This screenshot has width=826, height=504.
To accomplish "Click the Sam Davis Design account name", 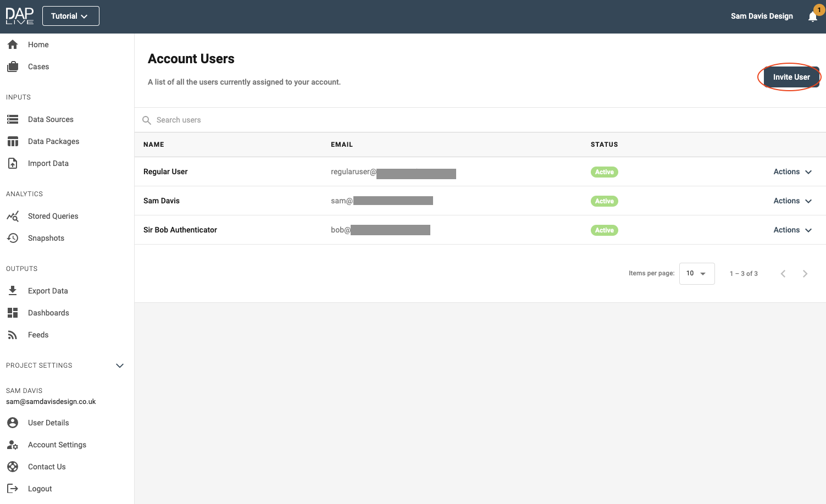I will click(761, 16).
